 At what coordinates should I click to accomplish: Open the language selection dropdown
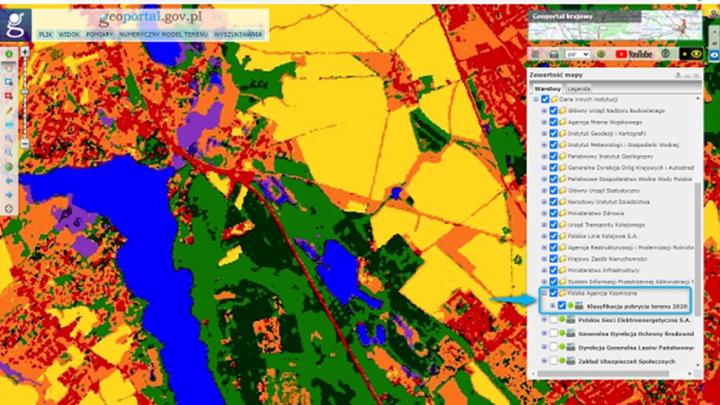coord(578,54)
